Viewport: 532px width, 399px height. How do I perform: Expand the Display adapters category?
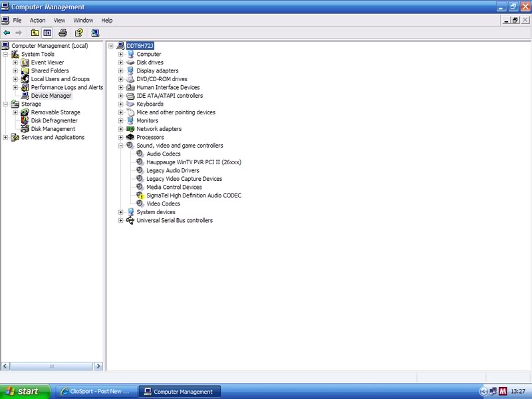[x=121, y=70]
